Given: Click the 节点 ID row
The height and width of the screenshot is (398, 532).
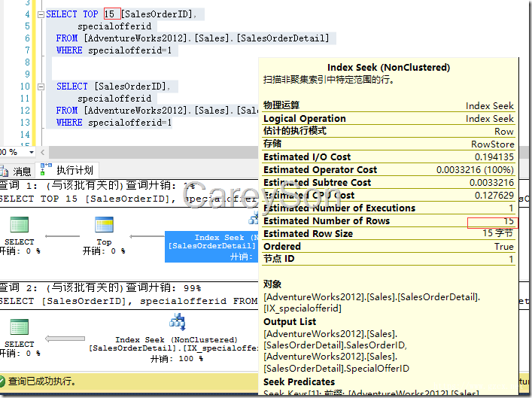Looking at the screenshot, I should [x=389, y=259].
